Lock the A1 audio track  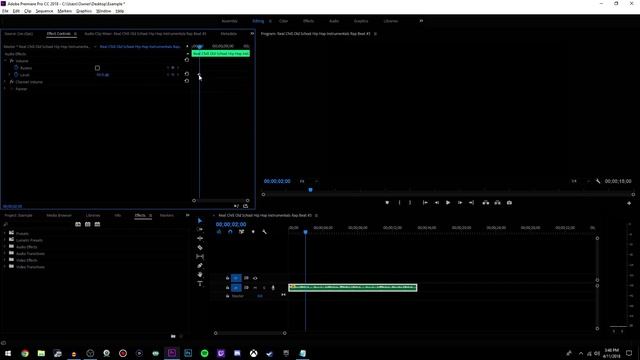pos(227,288)
